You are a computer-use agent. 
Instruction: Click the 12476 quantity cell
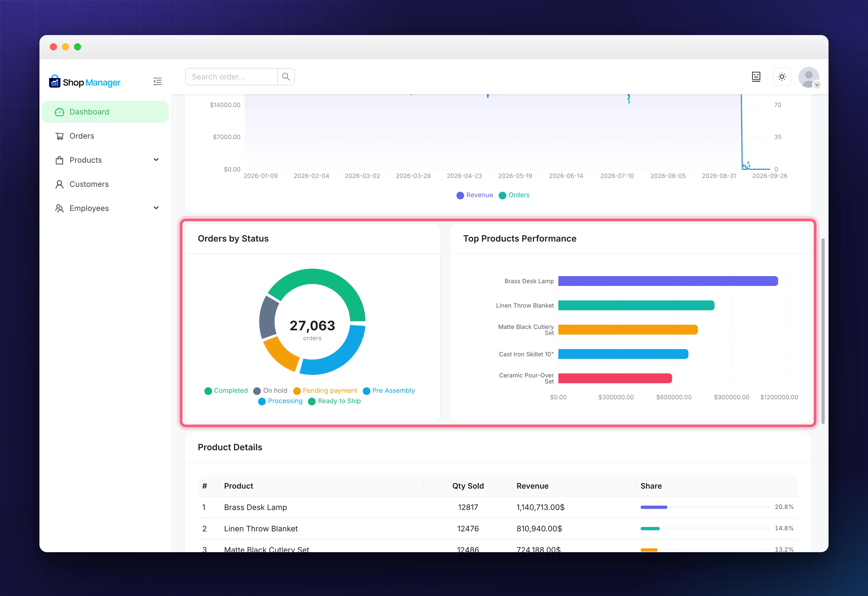tap(468, 528)
